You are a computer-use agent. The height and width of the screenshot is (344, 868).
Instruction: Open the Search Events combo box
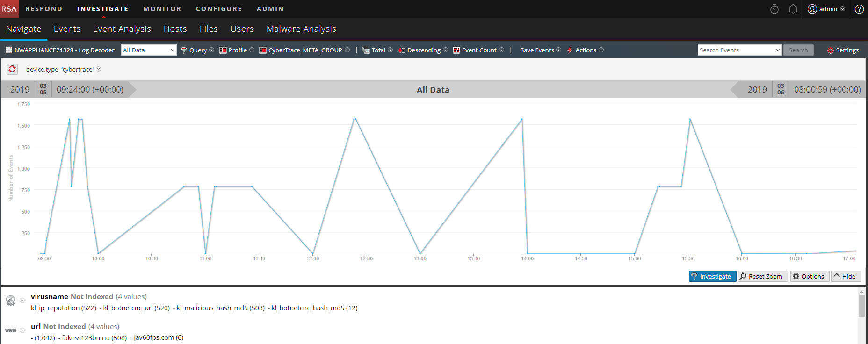739,50
